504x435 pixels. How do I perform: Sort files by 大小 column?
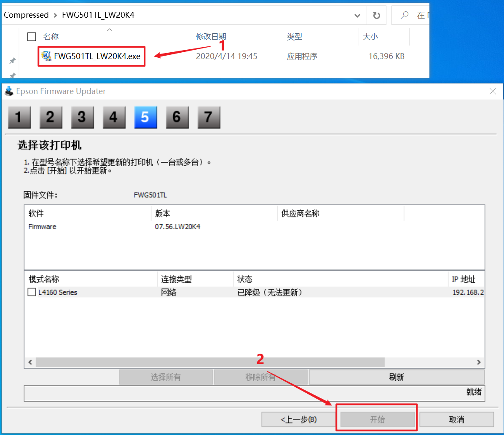click(x=370, y=36)
